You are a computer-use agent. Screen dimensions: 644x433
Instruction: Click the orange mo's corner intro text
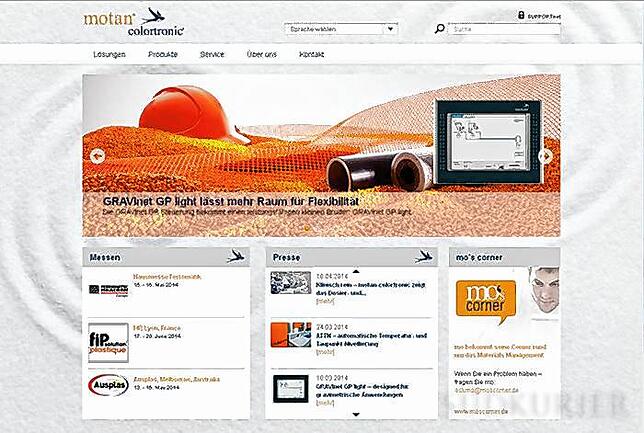pos(500,351)
